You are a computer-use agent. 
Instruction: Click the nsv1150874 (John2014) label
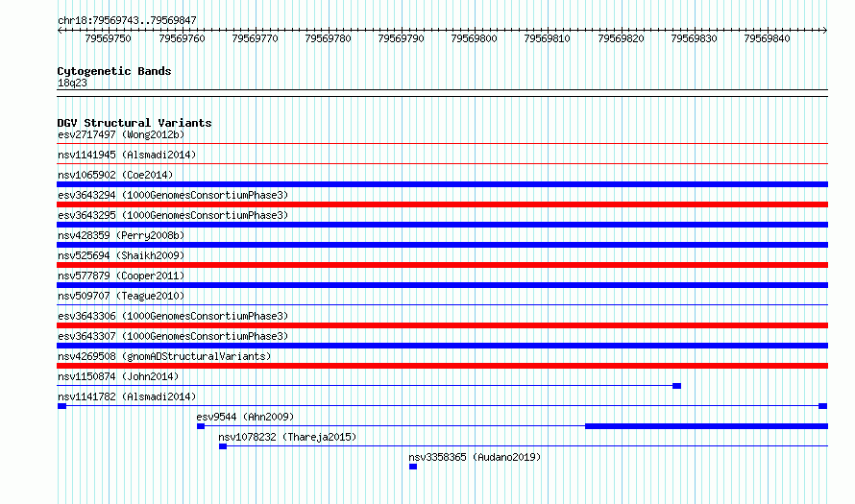[x=118, y=376]
